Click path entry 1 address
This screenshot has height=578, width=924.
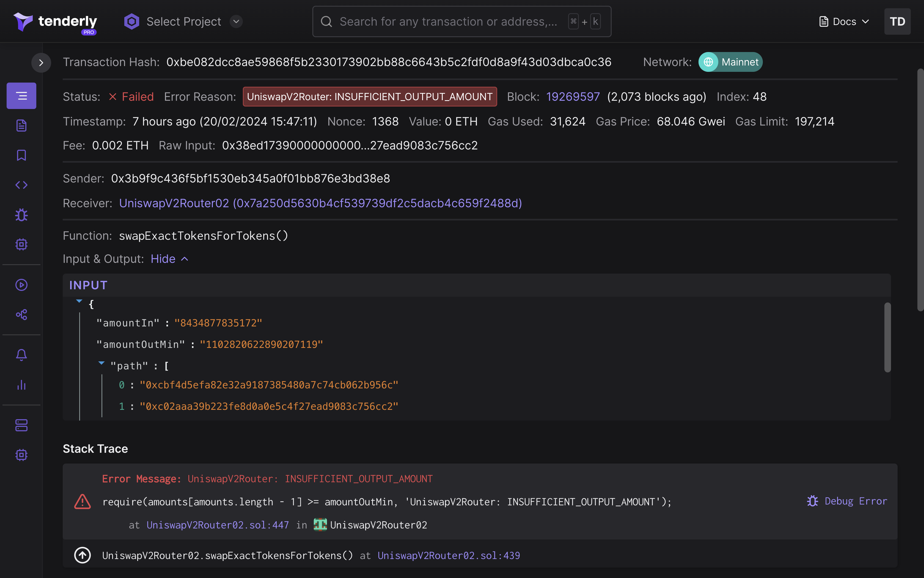269,406
